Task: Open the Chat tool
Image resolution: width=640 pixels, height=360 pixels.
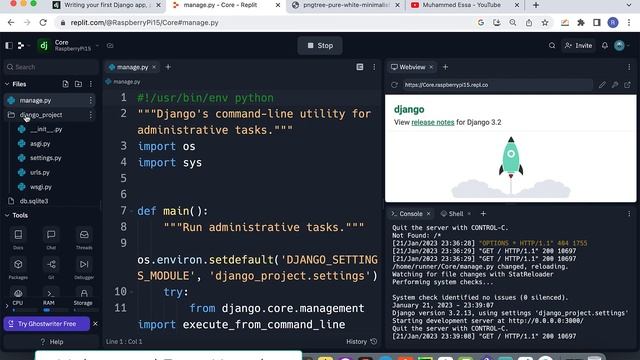Action: pos(51,238)
